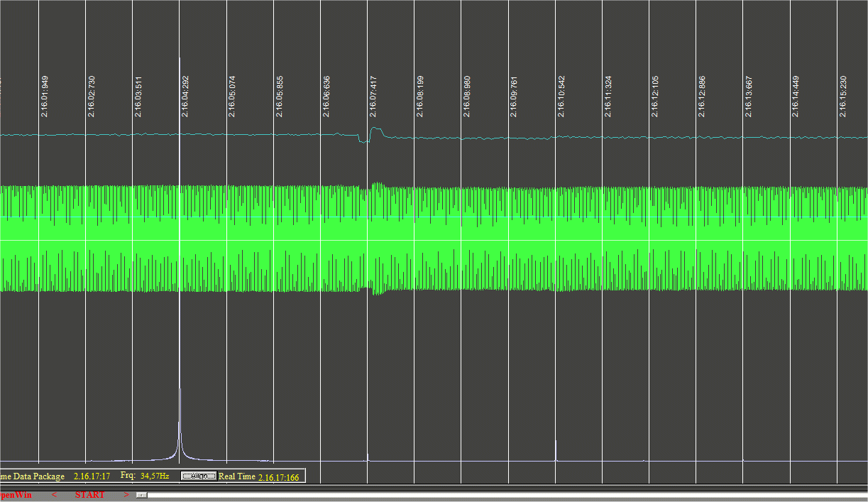This screenshot has height=502, width=868.
Task: Click the horizontal scrollbar thumb
Action: [x=142, y=495]
